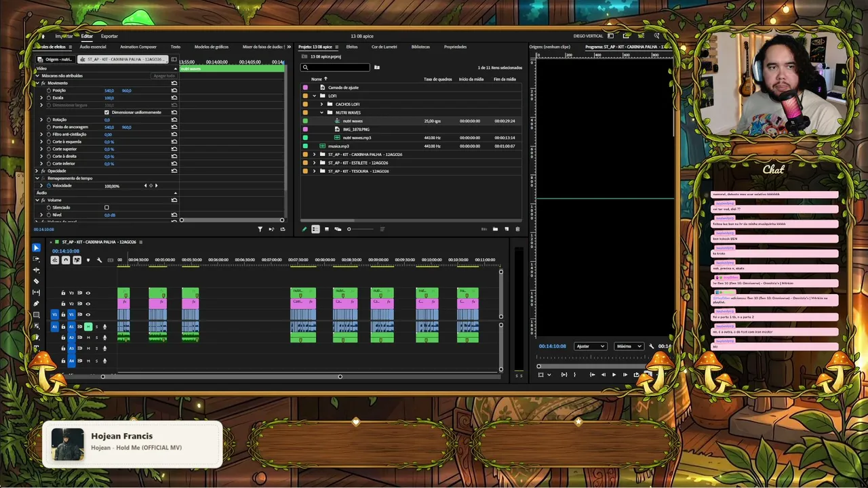Image resolution: width=868 pixels, height=488 pixels.
Task: Reset the Posição parameter
Action: pyautogui.click(x=174, y=90)
